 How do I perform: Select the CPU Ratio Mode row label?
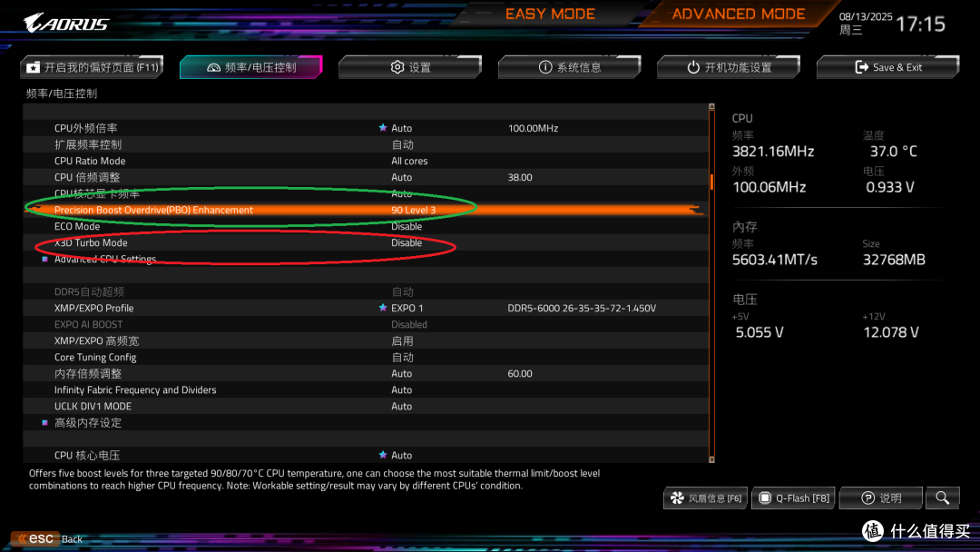click(89, 161)
